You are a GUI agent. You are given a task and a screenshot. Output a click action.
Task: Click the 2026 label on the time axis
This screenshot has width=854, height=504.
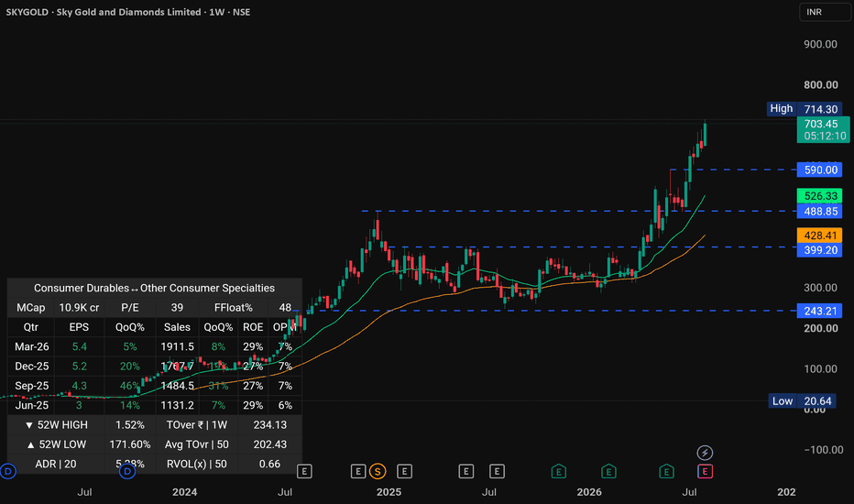pos(589,492)
